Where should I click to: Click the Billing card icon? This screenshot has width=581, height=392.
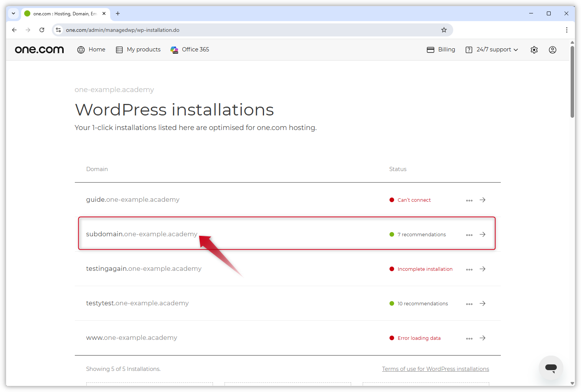click(x=431, y=50)
